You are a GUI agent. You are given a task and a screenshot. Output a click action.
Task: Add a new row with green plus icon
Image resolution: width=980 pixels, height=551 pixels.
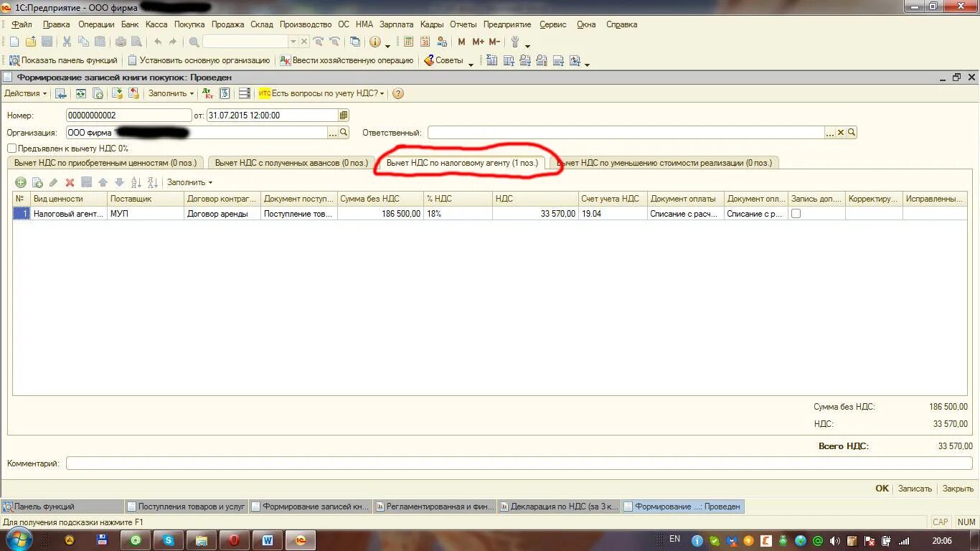[21, 182]
